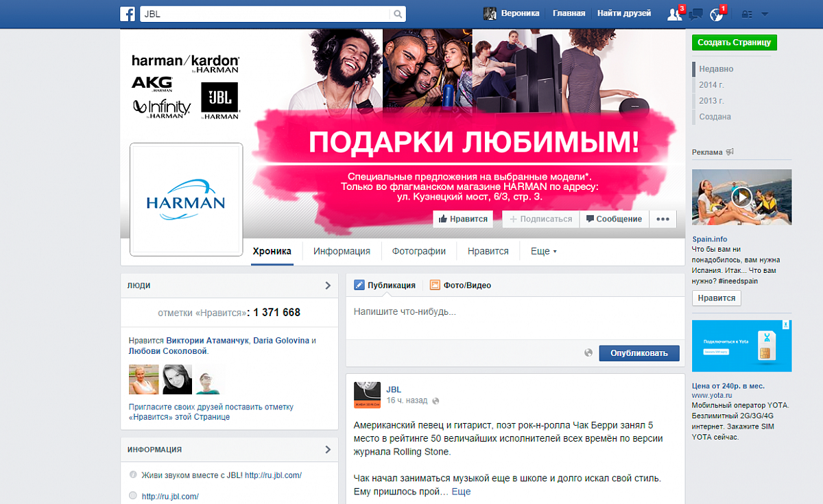Image resolution: width=823 pixels, height=504 pixels.
Task: Click the search magnifier icon
Action: (x=398, y=14)
